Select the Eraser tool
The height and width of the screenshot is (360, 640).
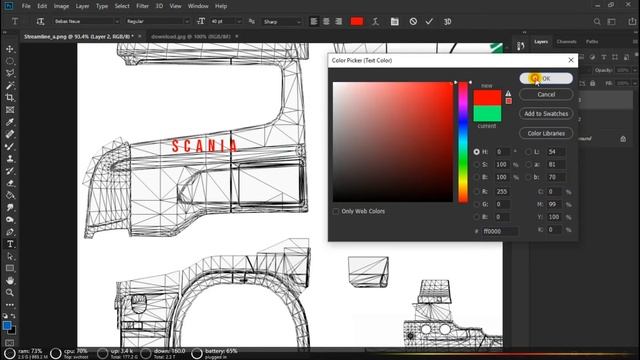click(x=10, y=183)
